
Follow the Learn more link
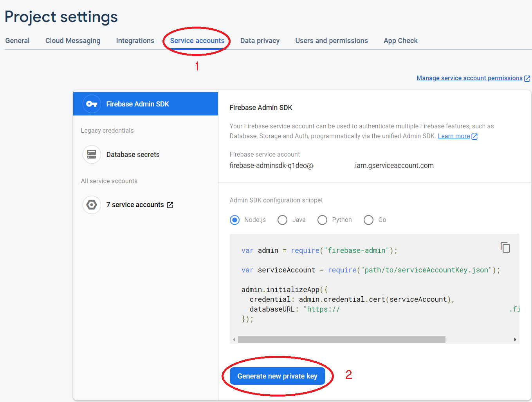coord(454,136)
